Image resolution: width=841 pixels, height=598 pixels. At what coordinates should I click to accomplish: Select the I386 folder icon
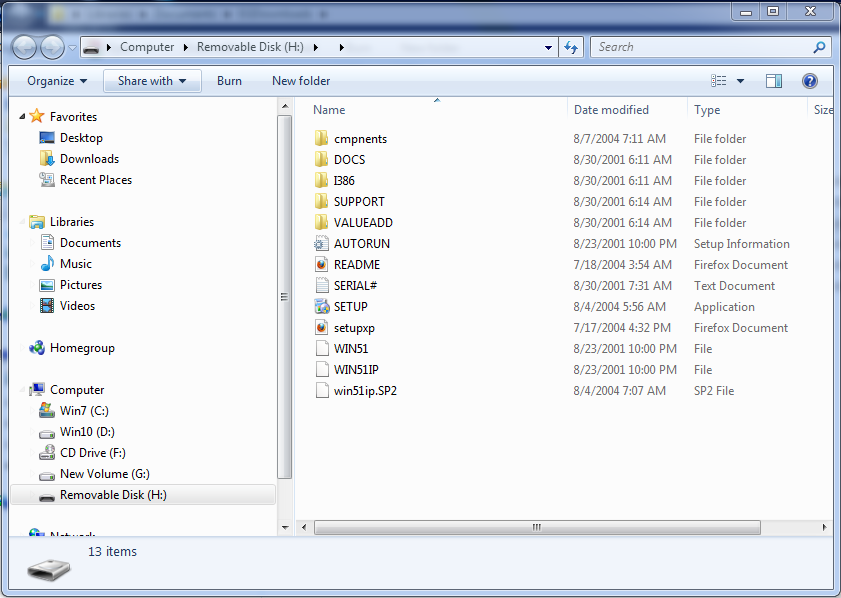[321, 180]
